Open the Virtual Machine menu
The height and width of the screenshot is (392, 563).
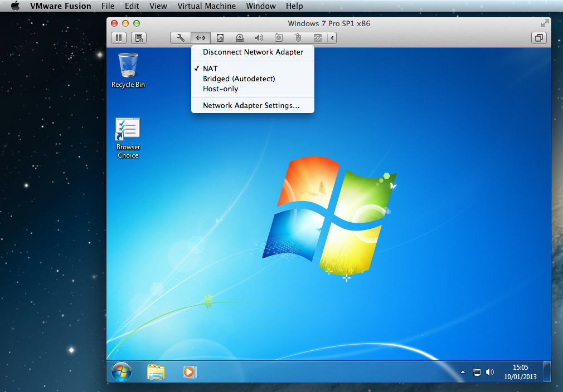point(206,6)
